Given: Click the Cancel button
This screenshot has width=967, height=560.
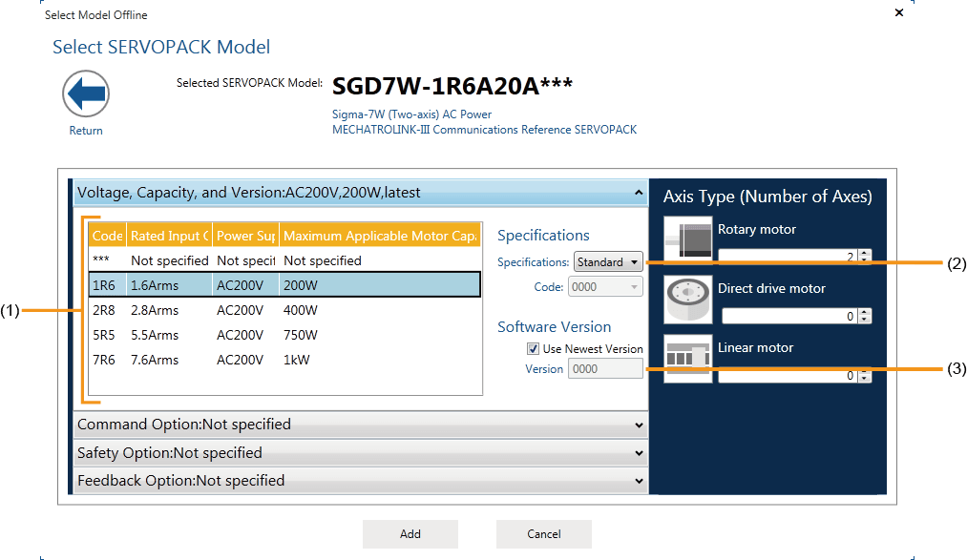Looking at the screenshot, I should (544, 534).
